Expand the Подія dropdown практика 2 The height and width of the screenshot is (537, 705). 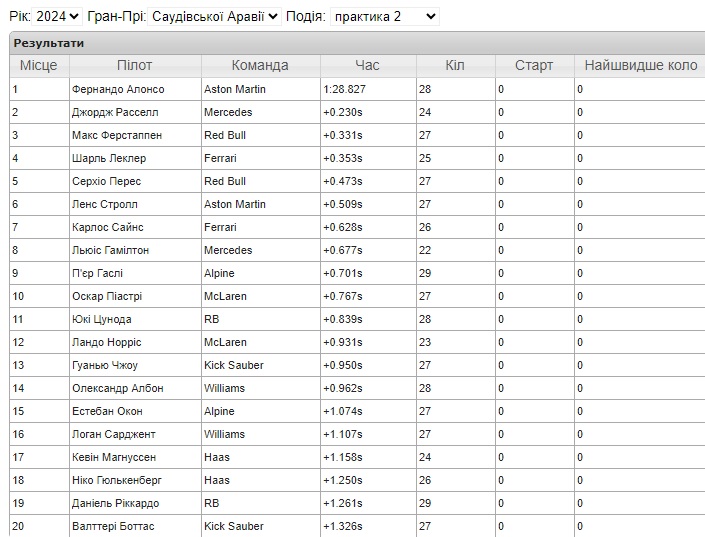tap(384, 16)
